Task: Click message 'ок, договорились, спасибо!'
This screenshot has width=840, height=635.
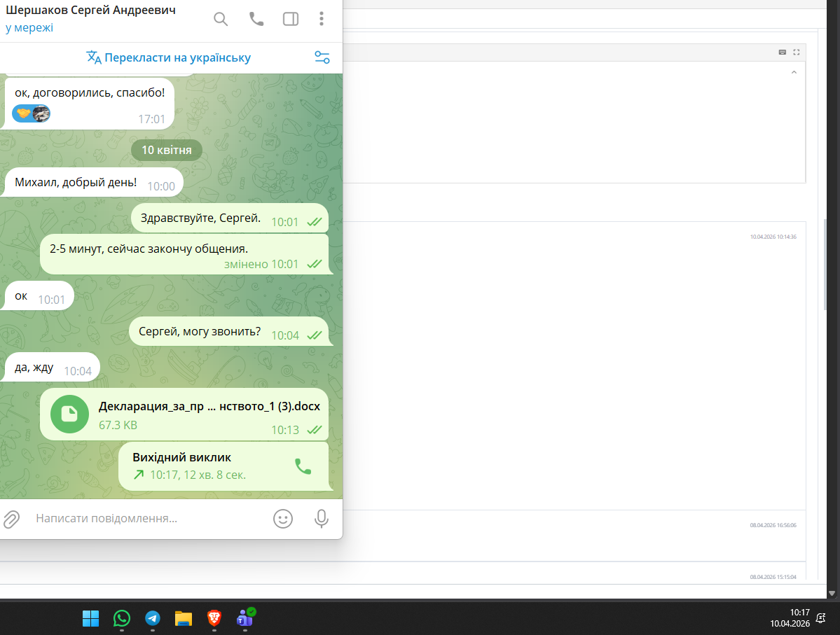Action: click(90, 92)
